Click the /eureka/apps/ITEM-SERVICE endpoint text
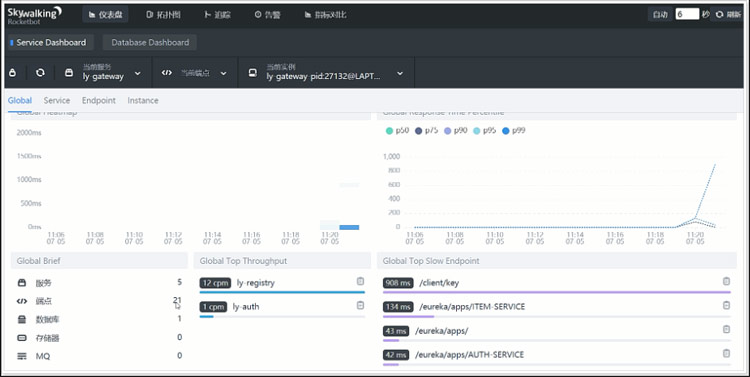This screenshot has width=750, height=377. click(472, 307)
